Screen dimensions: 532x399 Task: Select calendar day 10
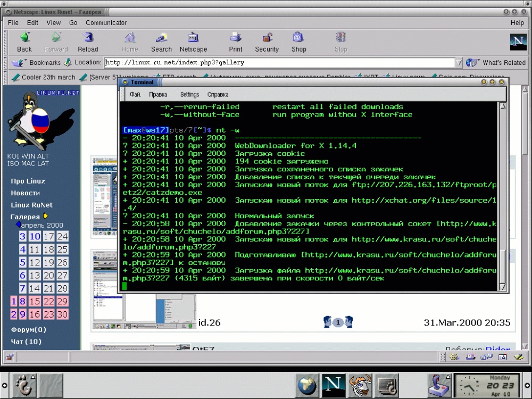pos(35,237)
